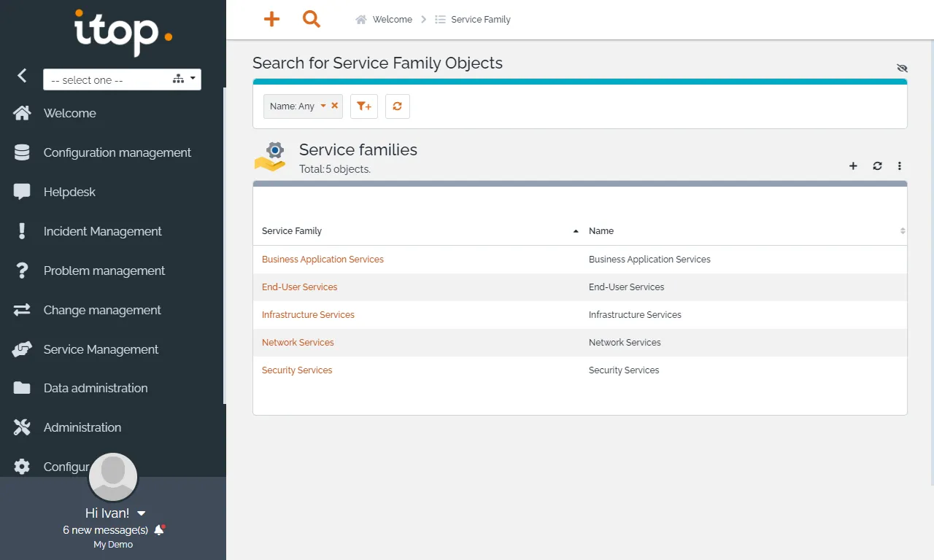934x560 pixels.
Task: Open the Administration menu
Action: tap(82, 427)
